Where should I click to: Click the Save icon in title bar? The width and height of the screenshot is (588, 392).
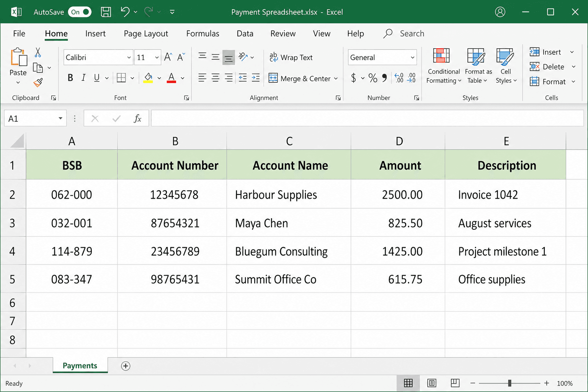tap(106, 12)
